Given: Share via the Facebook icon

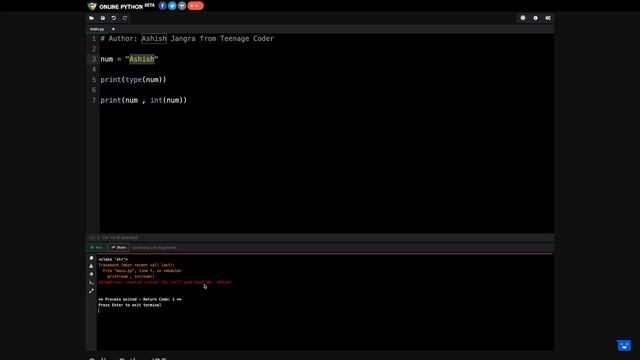Looking at the screenshot, I should coord(162,6).
